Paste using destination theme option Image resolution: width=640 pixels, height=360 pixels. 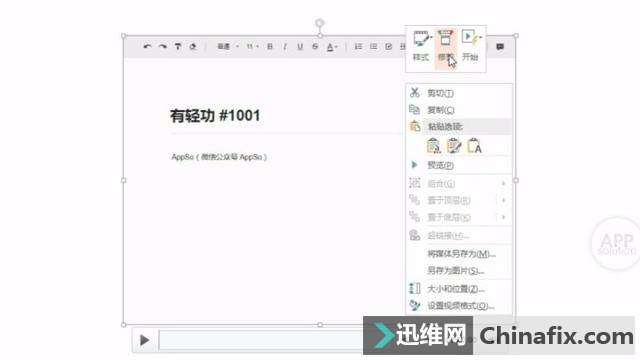click(x=434, y=146)
